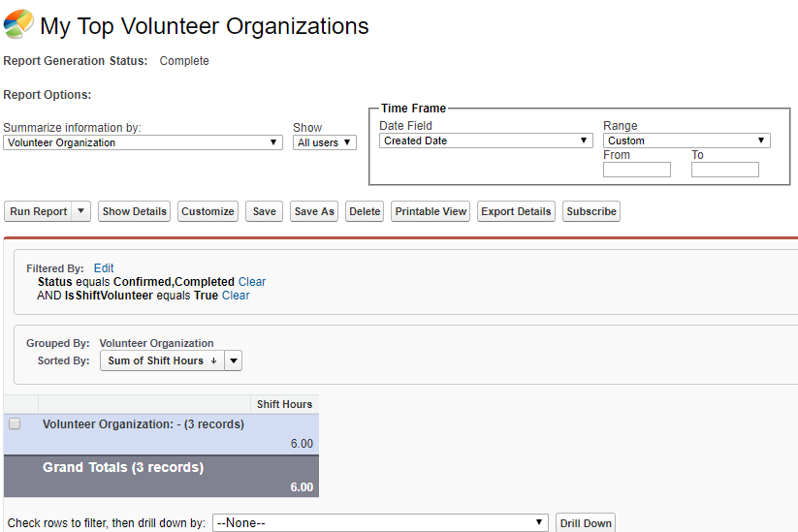Viewport: 798px width, 532px height.
Task: Click the Edit filter link
Action: (104, 268)
